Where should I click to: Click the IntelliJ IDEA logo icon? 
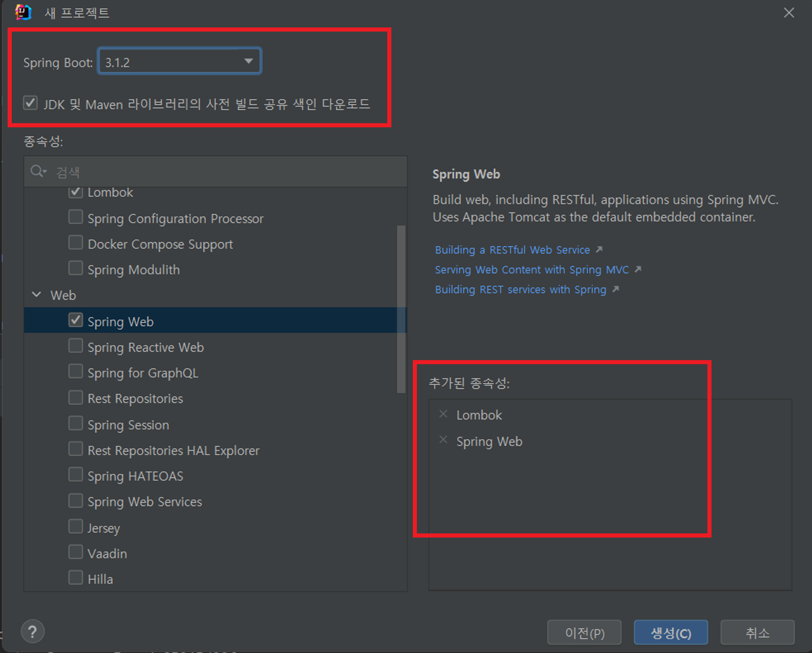(x=23, y=12)
